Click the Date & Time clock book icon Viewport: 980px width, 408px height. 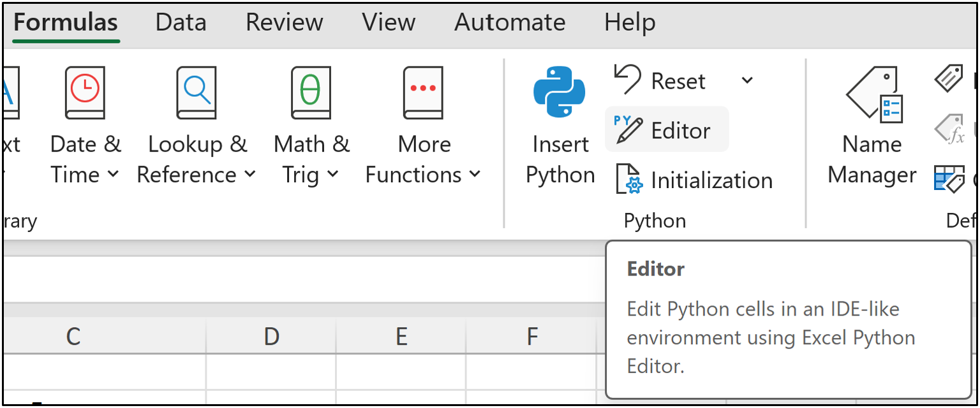click(85, 93)
